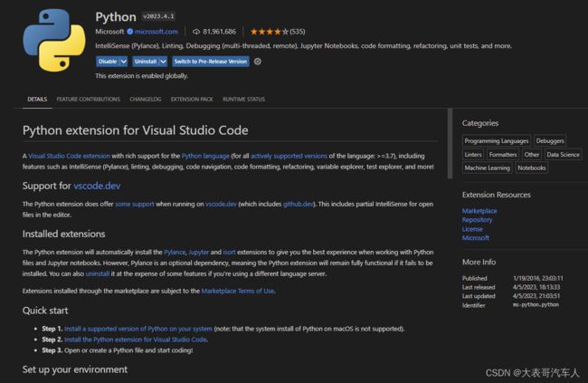Click the identifier ms-python.python
The width and height of the screenshot is (588, 383).
(536, 305)
